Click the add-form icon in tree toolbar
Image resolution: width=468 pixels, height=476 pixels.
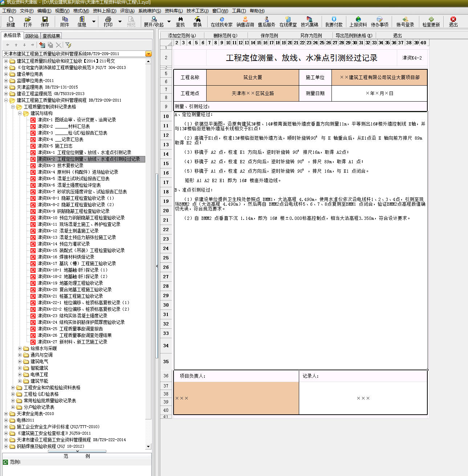(42, 45)
